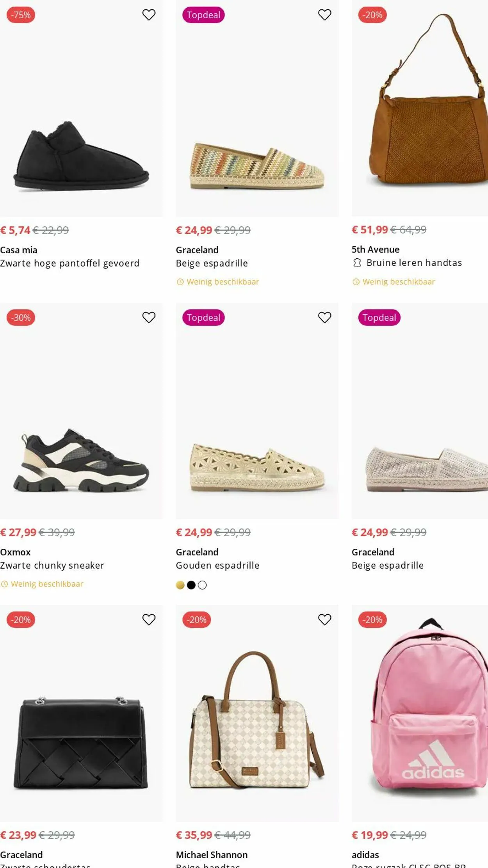Wishlist the black Graceland shoulder bag
Image resolution: width=488 pixels, height=868 pixels.
click(149, 619)
